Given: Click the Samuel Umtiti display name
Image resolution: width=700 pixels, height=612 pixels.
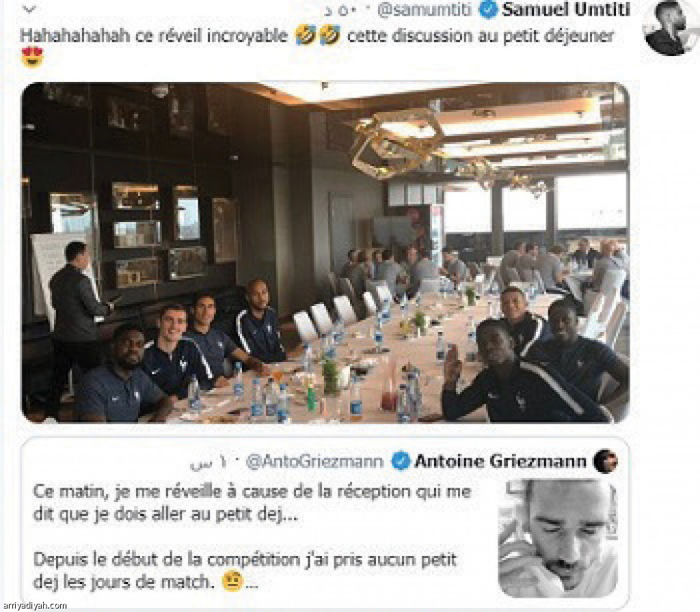Looking at the screenshot, I should pyautogui.click(x=565, y=10).
